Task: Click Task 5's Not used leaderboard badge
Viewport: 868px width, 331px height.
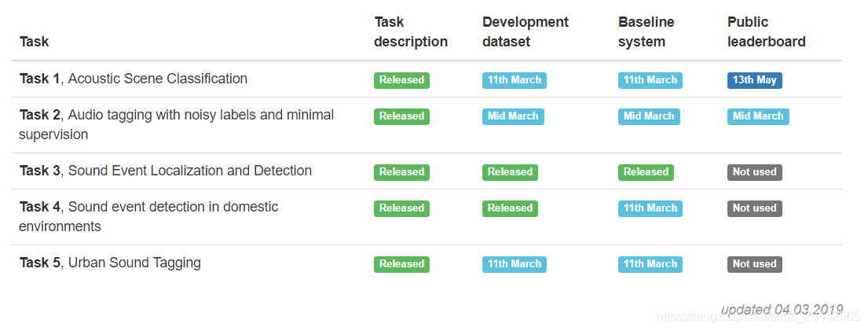Action: [x=754, y=264]
